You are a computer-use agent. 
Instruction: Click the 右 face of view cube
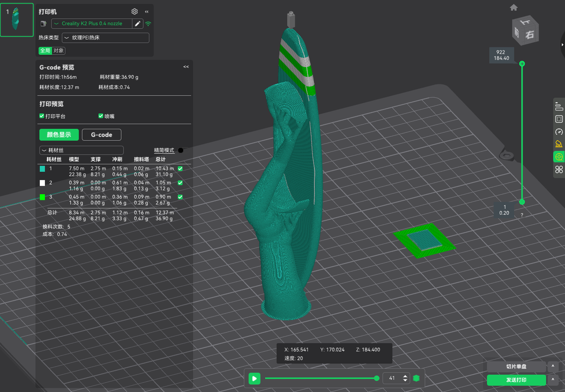click(530, 34)
